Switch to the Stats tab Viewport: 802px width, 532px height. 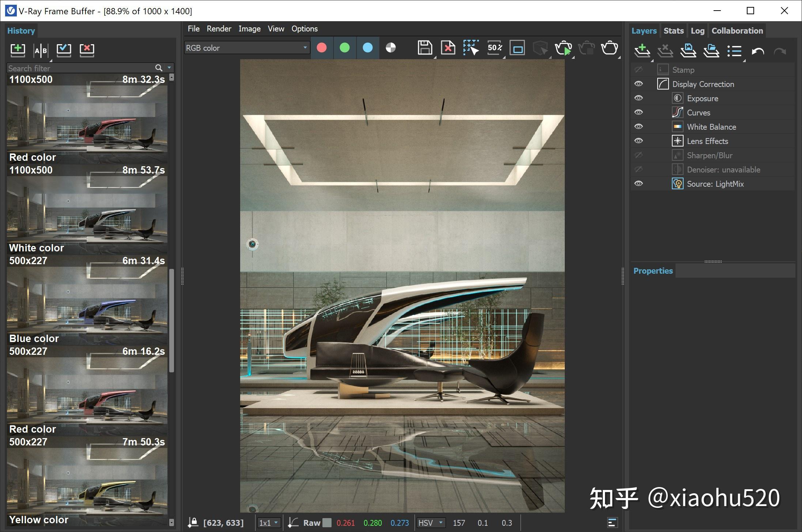coord(674,31)
